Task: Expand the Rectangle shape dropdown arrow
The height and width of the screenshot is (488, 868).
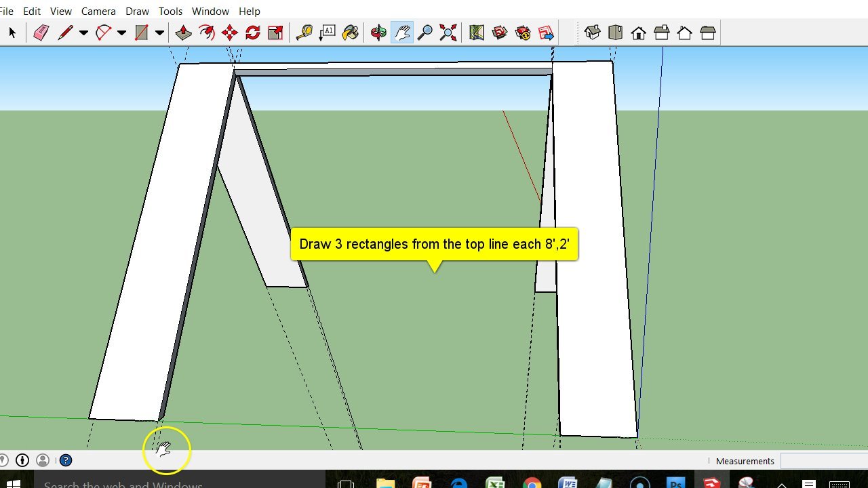Action: pyautogui.click(x=159, y=33)
